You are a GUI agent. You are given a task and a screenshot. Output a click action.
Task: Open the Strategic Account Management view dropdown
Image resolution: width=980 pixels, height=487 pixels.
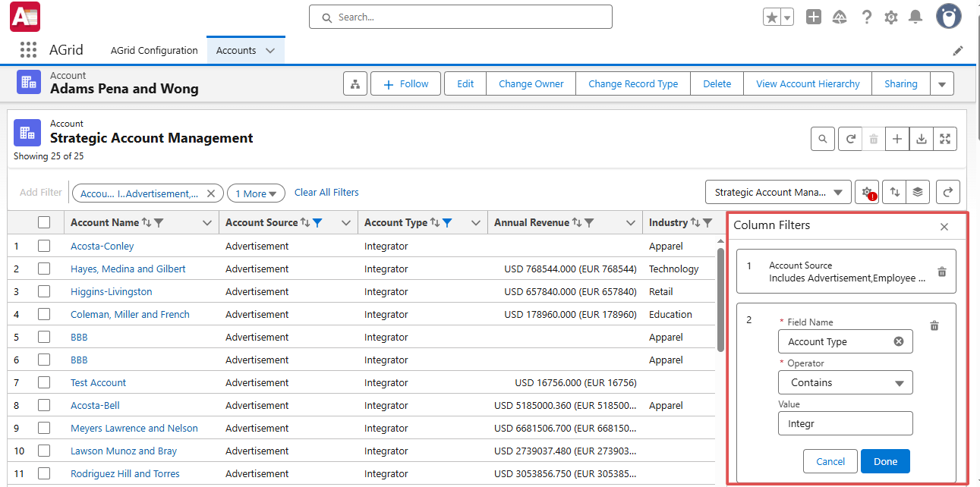coord(778,193)
